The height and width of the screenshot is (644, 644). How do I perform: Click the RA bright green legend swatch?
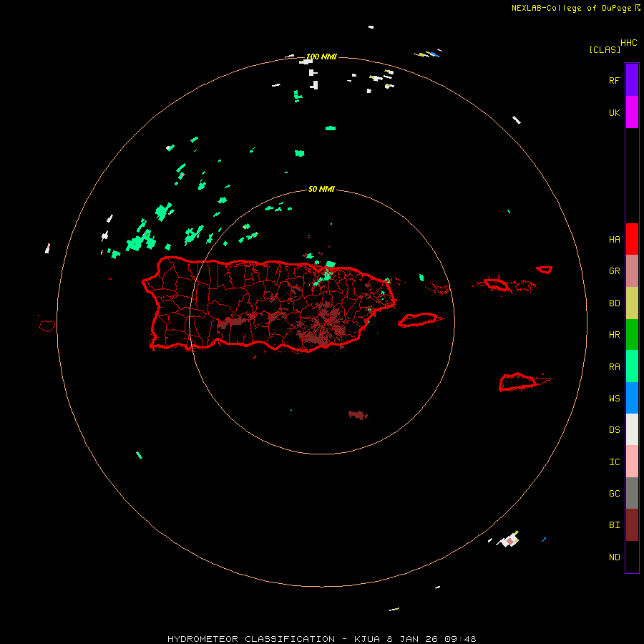632,366
